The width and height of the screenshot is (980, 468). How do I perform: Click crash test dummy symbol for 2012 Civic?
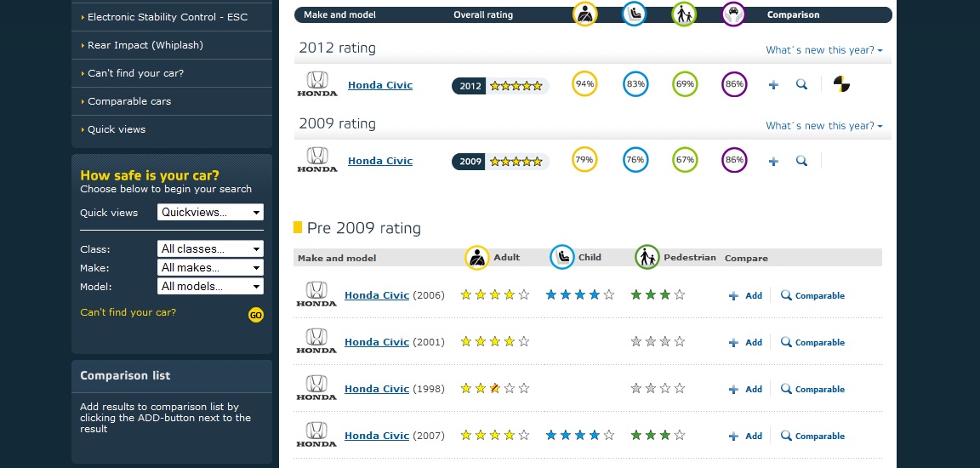(x=841, y=84)
